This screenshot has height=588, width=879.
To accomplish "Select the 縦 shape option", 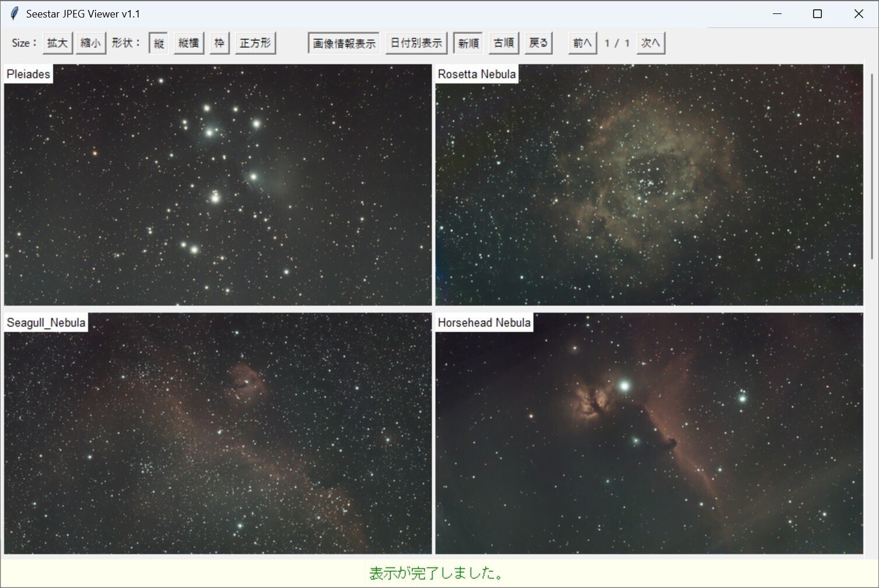I will (157, 42).
